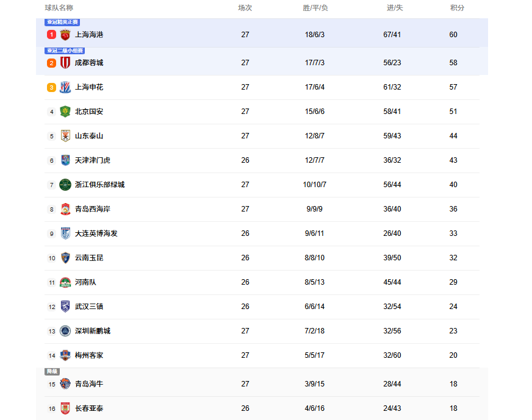Open the 大连英博海发 team name link
This screenshot has height=420, width=532.
coord(96,233)
